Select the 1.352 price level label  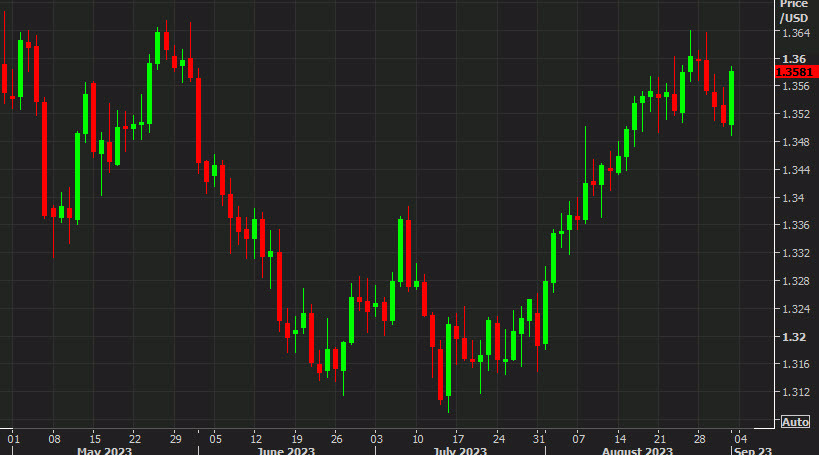point(796,114)
